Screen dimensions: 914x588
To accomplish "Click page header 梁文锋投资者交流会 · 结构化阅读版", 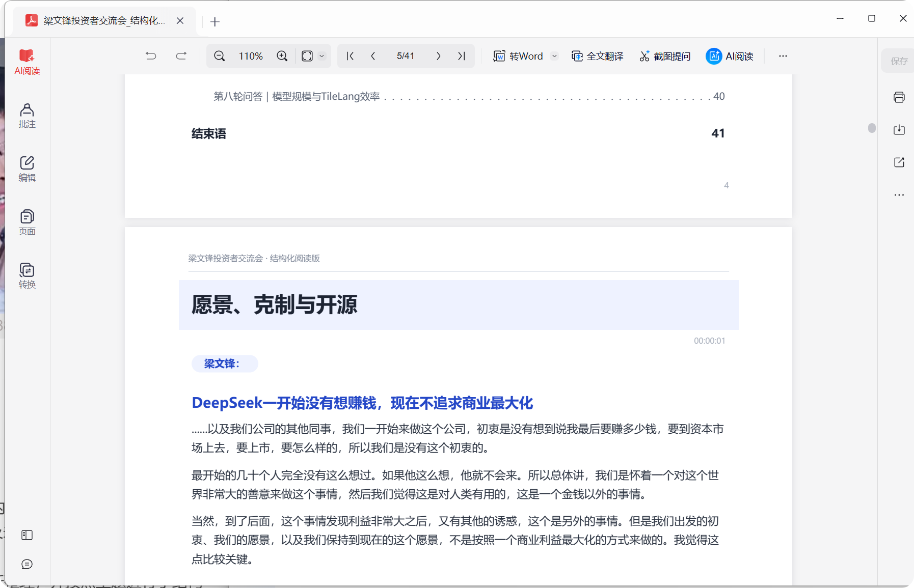I will (x=254, y=258).
